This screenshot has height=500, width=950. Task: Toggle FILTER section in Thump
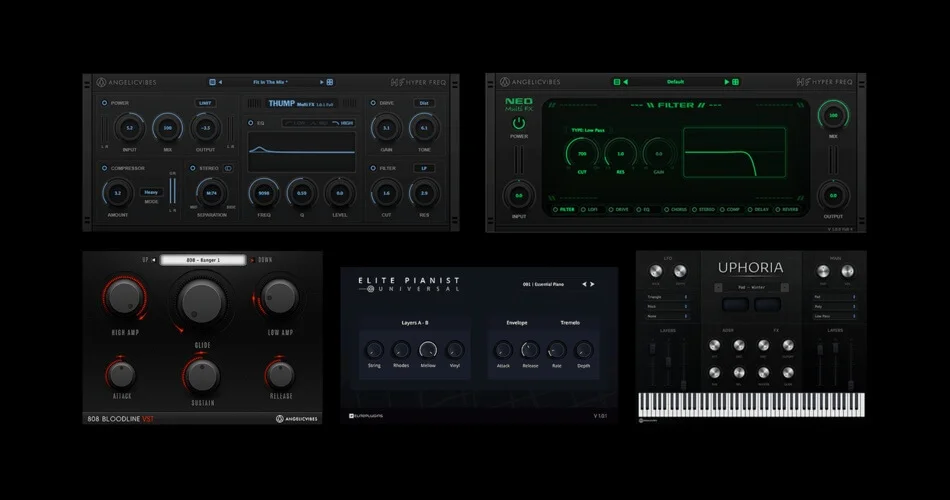(373, 168)
